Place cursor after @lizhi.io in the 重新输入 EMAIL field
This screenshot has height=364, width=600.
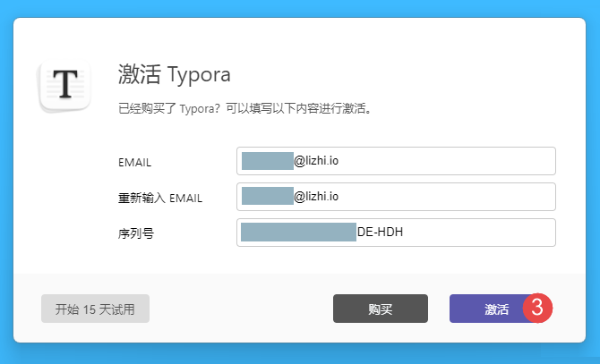tap(344, 197)
